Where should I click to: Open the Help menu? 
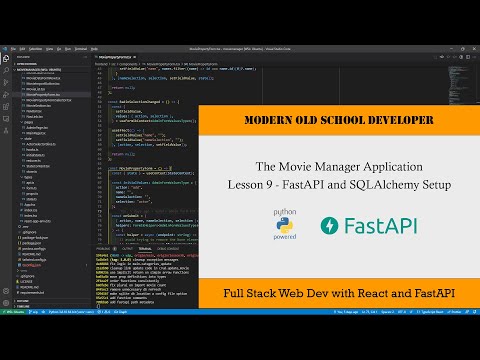[94, 49]
